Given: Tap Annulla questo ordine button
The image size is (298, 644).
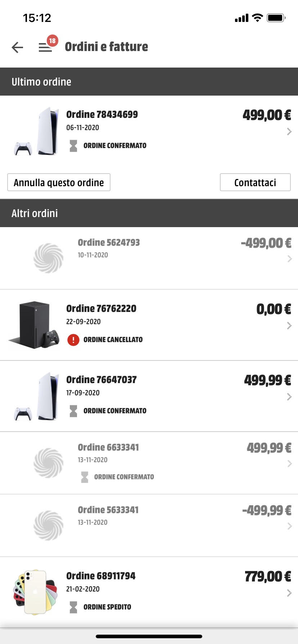Looking at the screenshot, I should (59, 182).
